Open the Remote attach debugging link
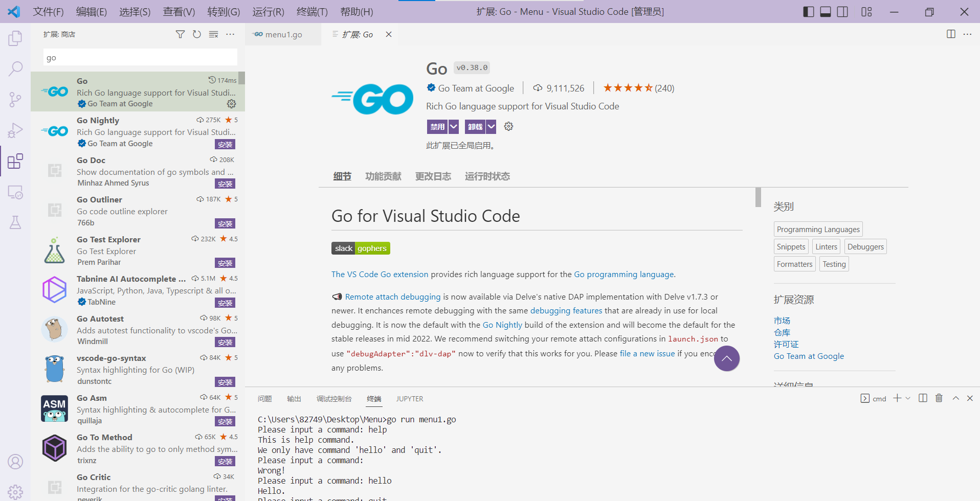The height and width of the screenshot is (501, 980). [393, 297]
